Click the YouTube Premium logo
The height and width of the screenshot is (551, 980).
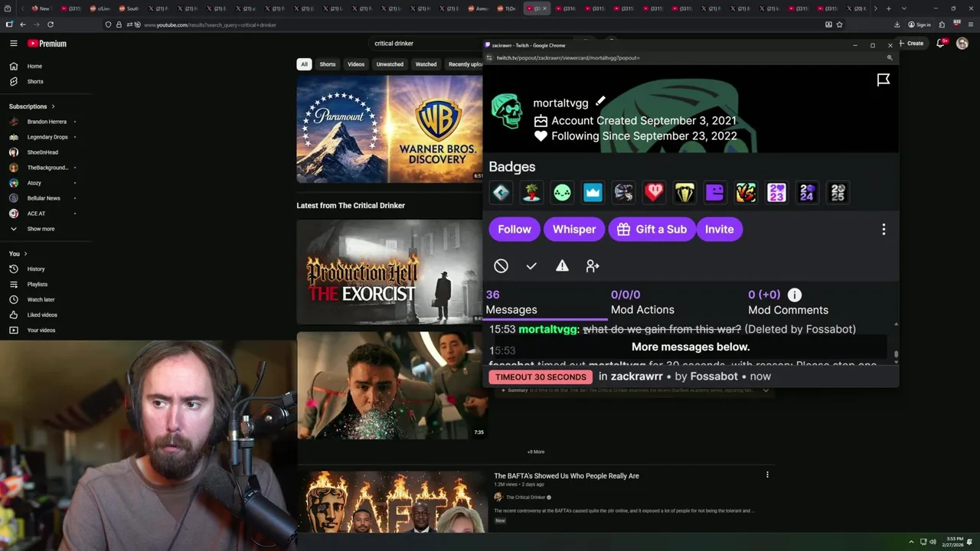[47, 44]
